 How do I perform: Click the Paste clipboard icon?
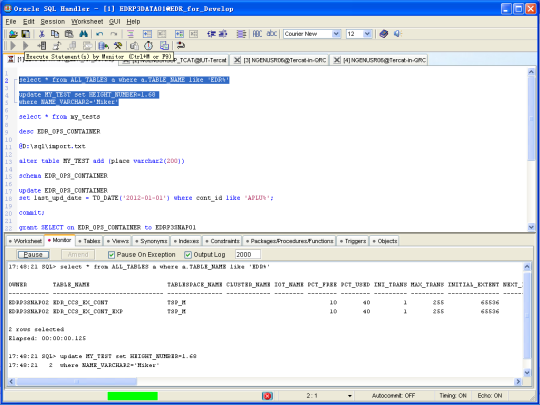click(69, 34)
